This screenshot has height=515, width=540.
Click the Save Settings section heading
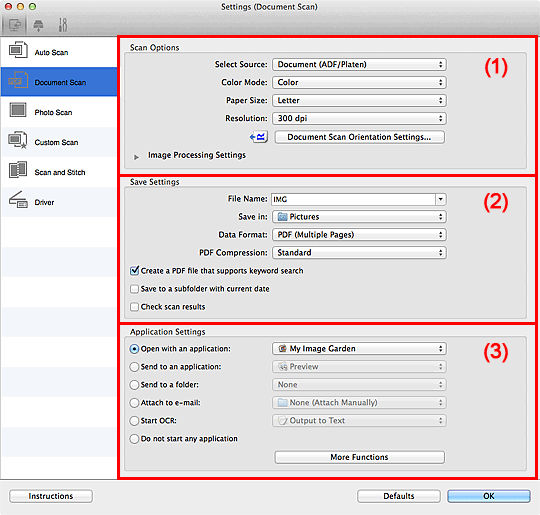coord(154,182)
